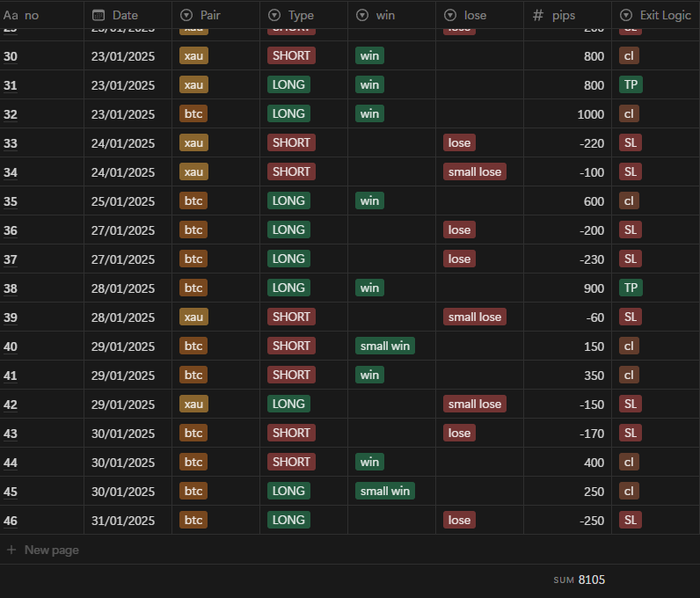Click the select icon beside Exit Logic header
700x598 pixels.
tap(625, 15)
